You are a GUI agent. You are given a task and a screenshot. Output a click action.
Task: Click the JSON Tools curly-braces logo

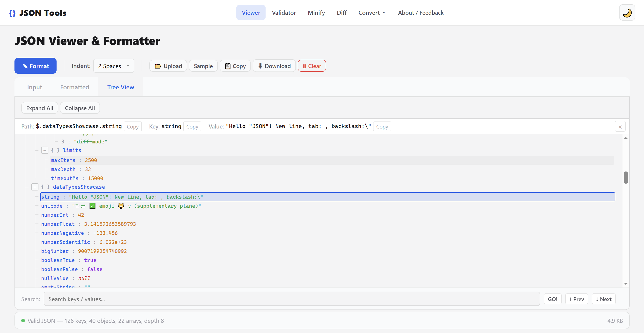(x=12, y=13)
